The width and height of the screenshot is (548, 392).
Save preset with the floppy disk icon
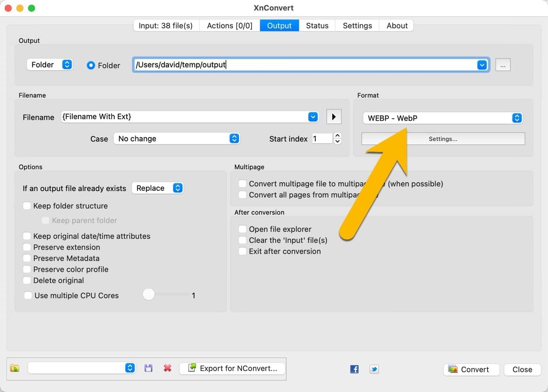pyautogui.click(x=148, y=368)
